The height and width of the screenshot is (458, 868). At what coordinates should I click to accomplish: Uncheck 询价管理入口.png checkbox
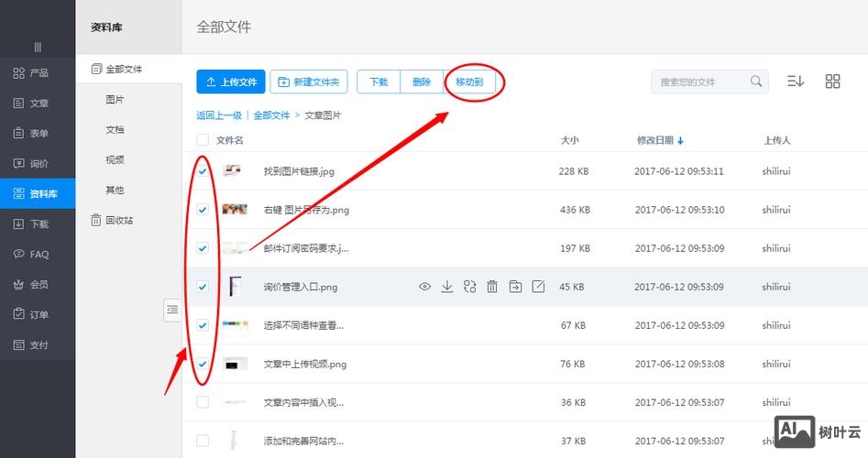[x=203, y=287]
